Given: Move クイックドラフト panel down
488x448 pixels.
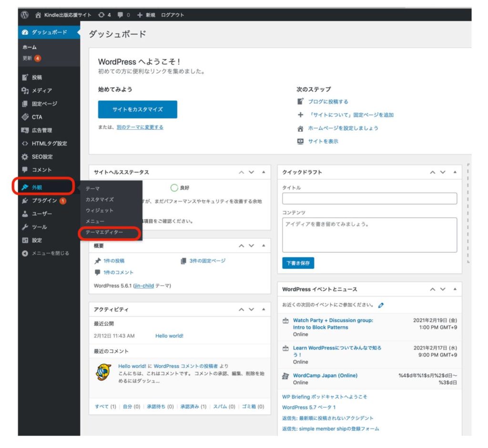Looking at the screenshot, I should [x=443, y=172].
